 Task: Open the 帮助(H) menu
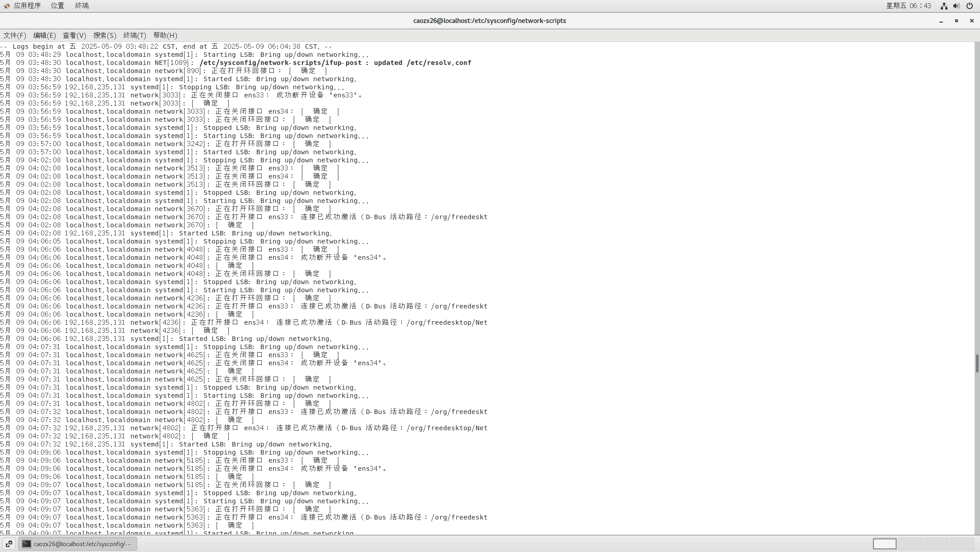pos(165,35)
